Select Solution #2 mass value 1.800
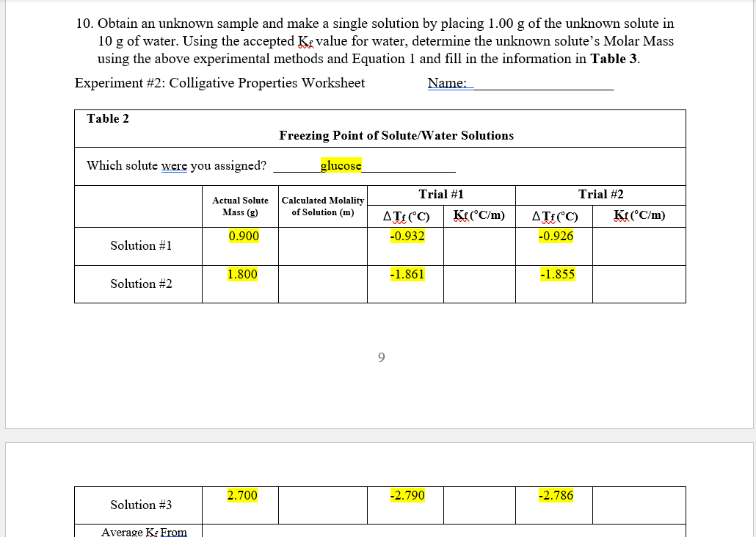 [x=242, y=274]
